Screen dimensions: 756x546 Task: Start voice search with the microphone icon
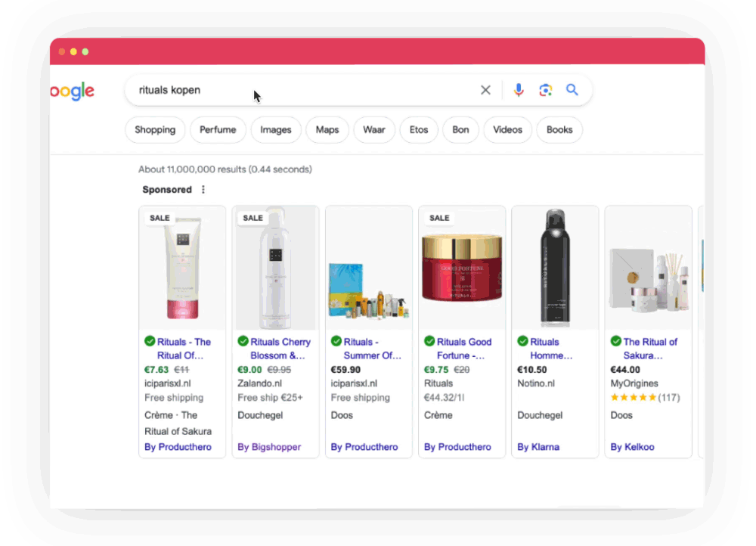click(x=519, y=90)
